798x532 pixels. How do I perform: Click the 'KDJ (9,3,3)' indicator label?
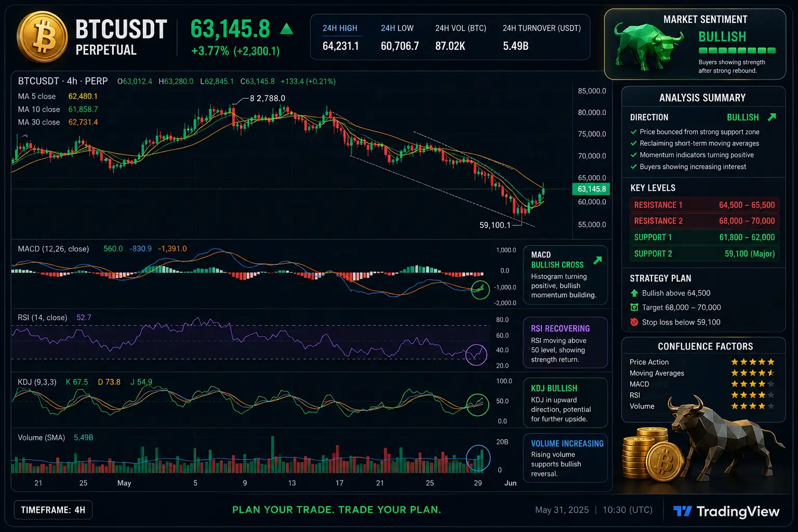37,382
